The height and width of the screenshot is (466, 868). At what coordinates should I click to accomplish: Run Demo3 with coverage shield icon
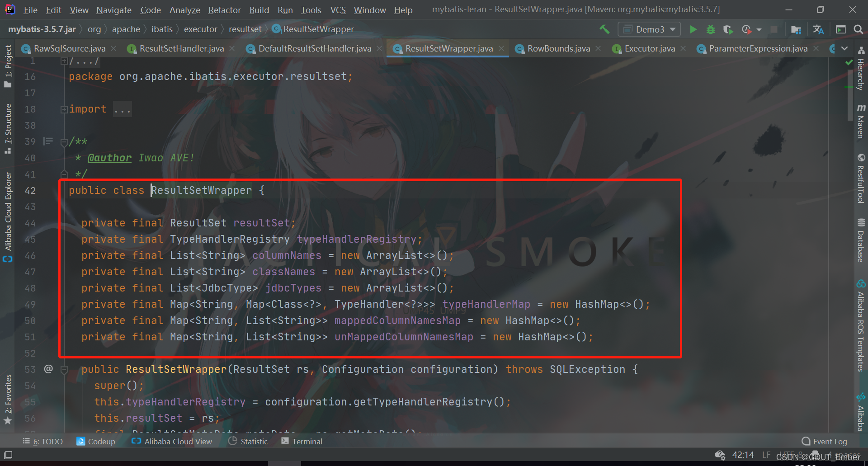click(728, 29)
